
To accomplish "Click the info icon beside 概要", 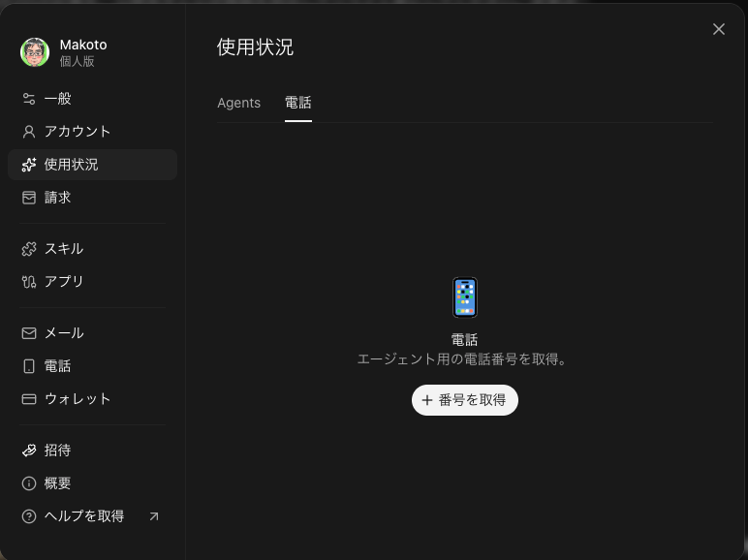I will click(29, 483).
